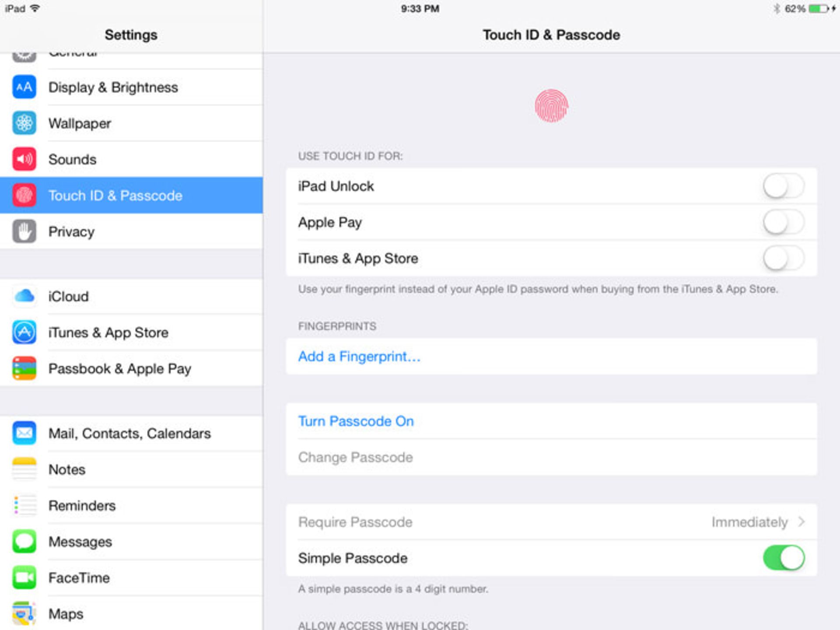Tap the Privacy hand icon

(24, 231)
